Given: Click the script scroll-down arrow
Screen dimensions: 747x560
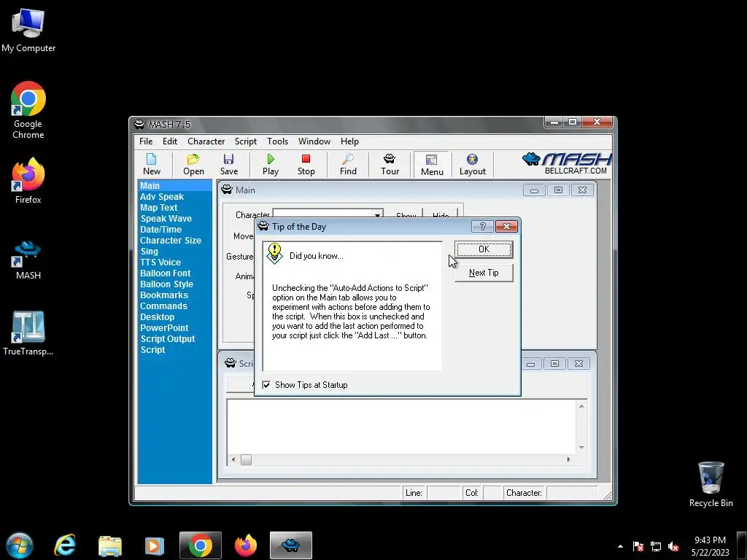Looking at the screenshot, I should point(581,447).
